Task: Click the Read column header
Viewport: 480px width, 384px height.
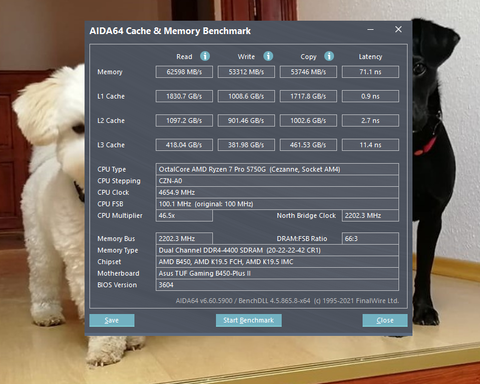Action: click(184, 57)
